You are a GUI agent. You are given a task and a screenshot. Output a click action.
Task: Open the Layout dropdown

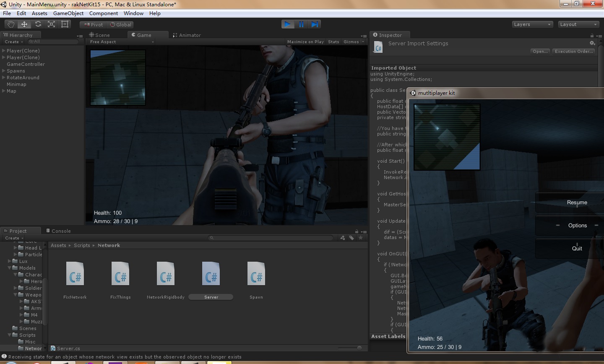[578, 24]
